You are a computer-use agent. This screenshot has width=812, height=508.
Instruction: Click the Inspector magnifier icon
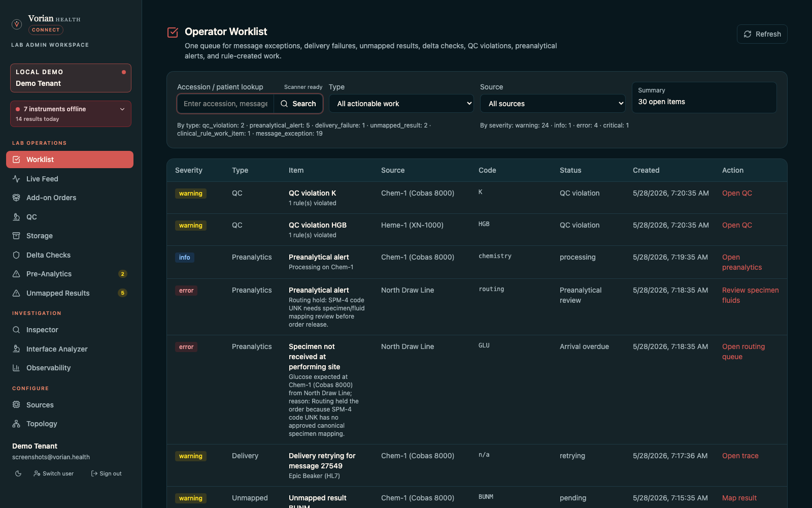click(x=16, y=330)
